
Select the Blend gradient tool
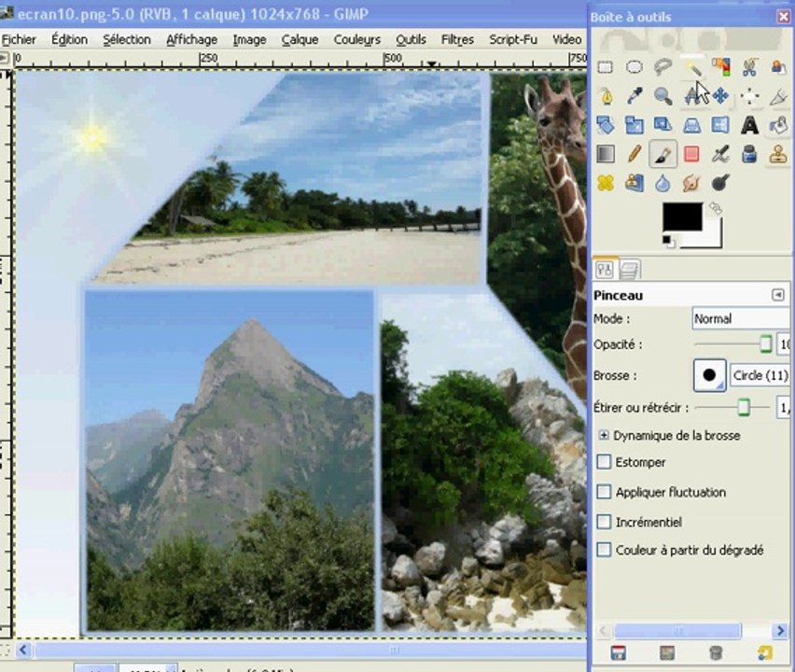[x=606, y=154]
